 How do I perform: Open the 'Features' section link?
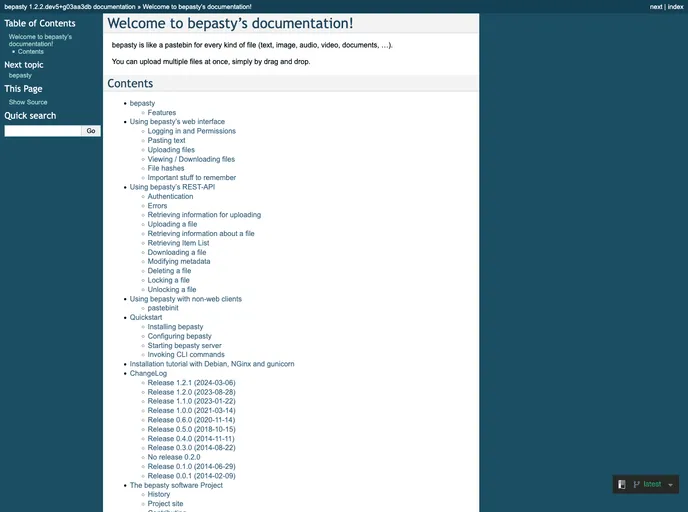161,113
